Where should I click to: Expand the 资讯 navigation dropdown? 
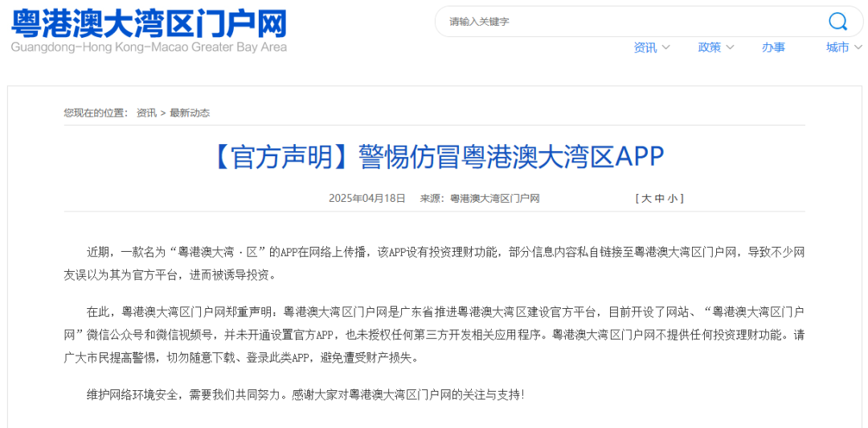pyautogui.click(x=645, y=47)
